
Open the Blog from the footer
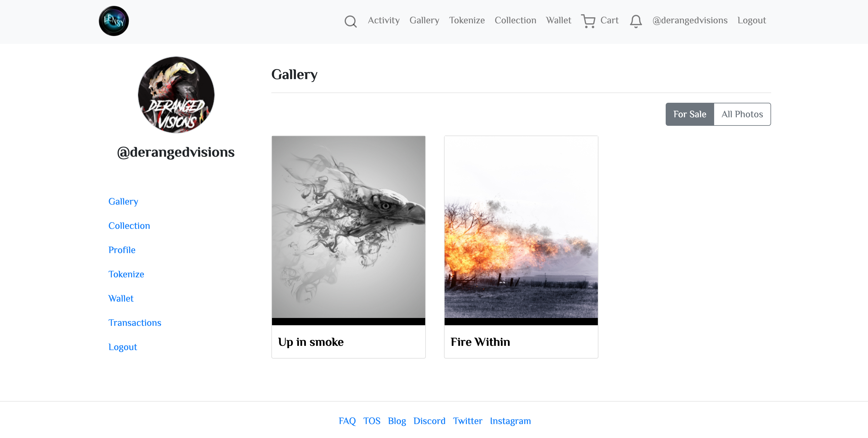click(x=397, y=421)
